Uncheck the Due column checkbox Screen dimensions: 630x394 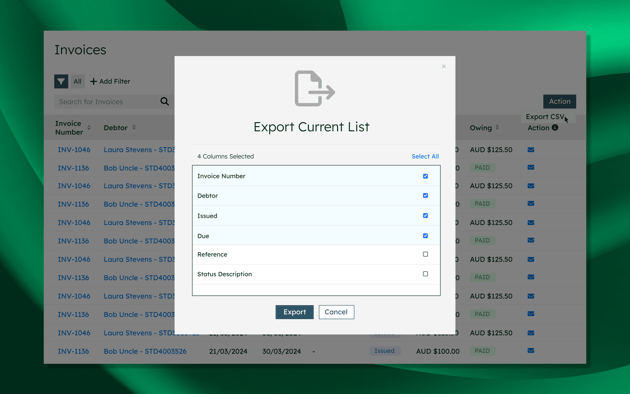click(425, 236)
